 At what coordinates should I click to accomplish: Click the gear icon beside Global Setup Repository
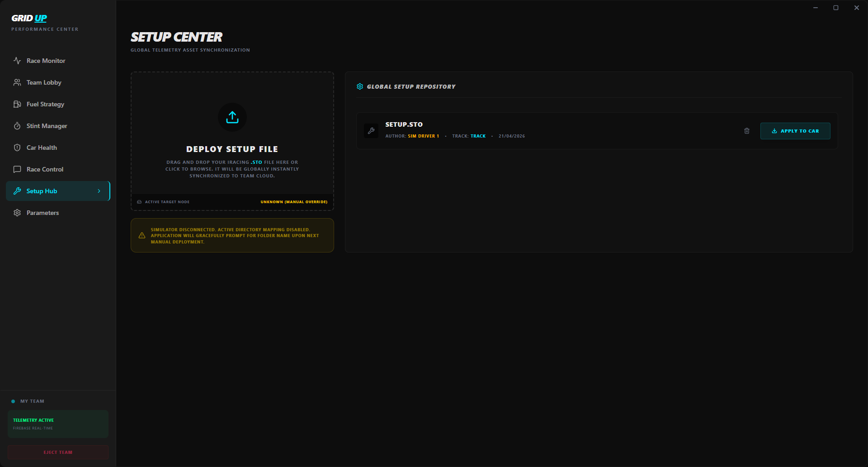[360, 86]
